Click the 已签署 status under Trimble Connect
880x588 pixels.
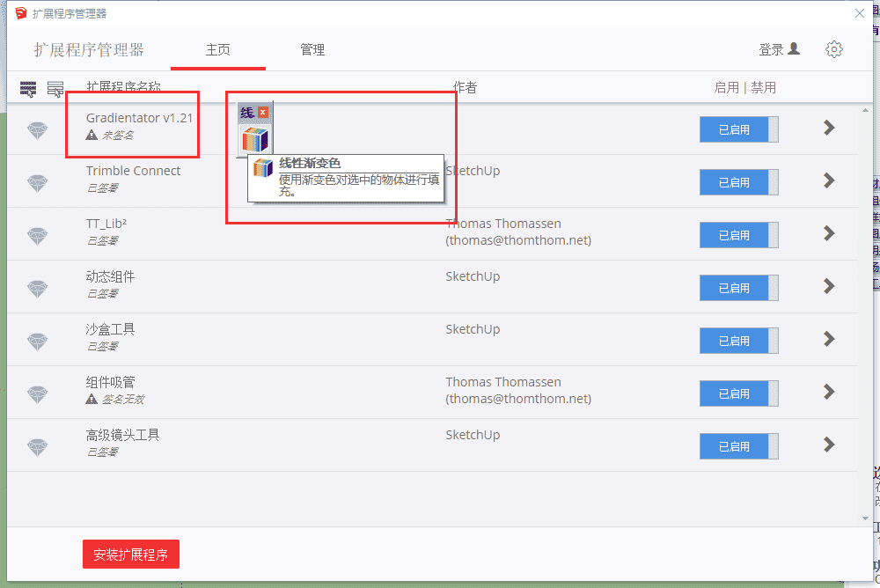(x=102, y=188)
